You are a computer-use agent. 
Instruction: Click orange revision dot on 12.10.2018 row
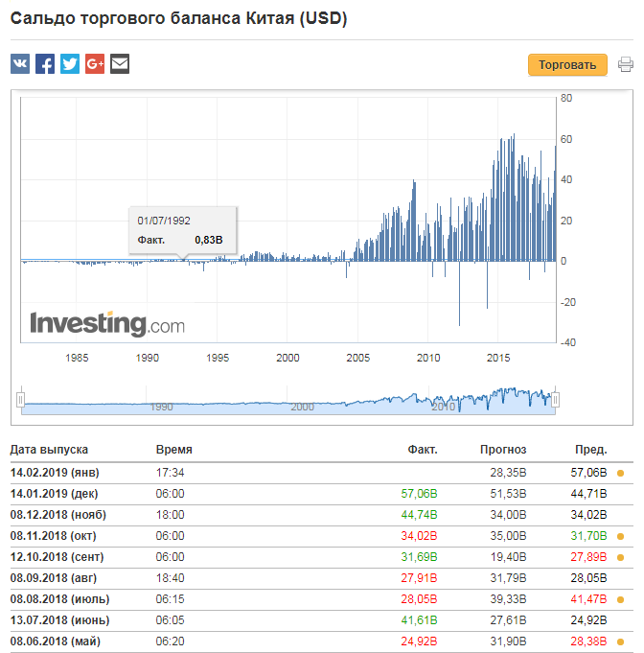[x=620, y=558]
